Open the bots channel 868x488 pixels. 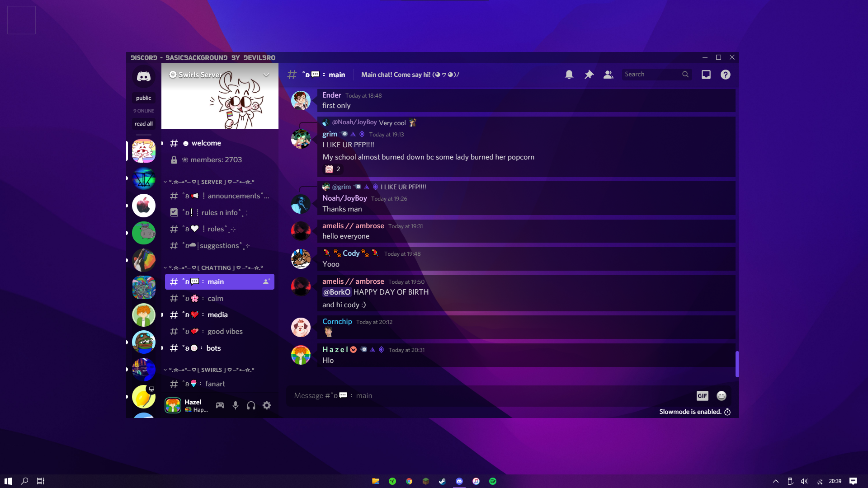point(220,348)
